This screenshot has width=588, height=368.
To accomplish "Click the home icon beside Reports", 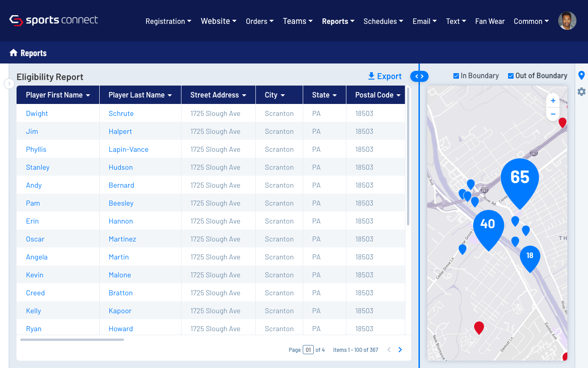I will click(13, 52).
